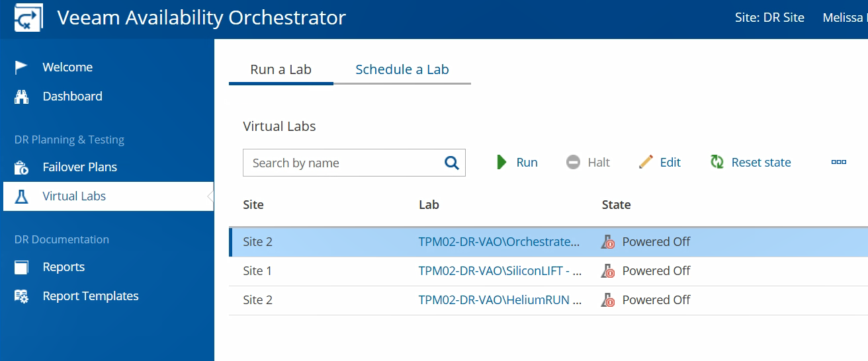
Task: Open the TPM02-DR-VAO\SiliconLIFT lab link
Action: click(499, 271)
